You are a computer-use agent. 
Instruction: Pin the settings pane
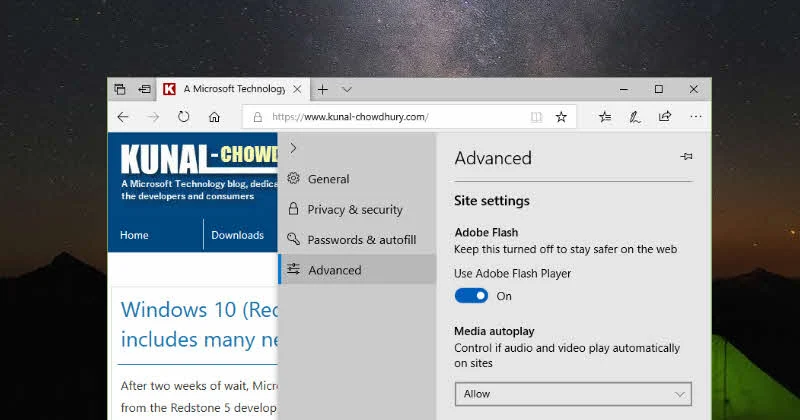(686, 156)
